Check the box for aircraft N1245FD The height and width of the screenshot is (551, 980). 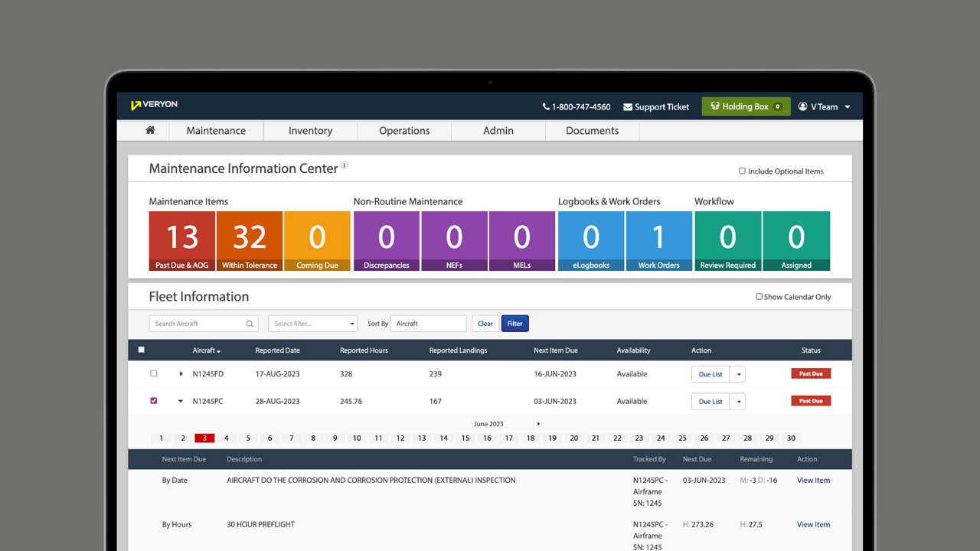click(154, 373)
